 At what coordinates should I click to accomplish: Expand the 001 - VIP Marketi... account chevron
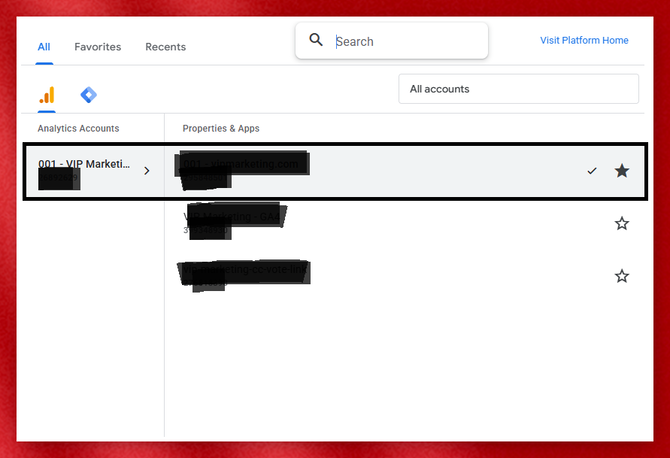click(x=147, y=171)
